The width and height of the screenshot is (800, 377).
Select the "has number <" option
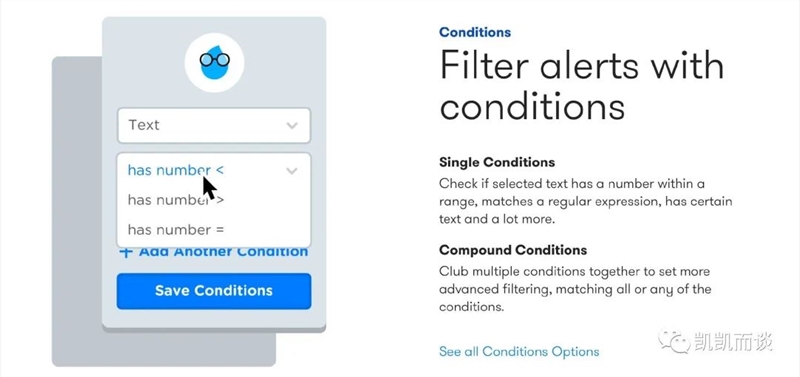(176, 170)
